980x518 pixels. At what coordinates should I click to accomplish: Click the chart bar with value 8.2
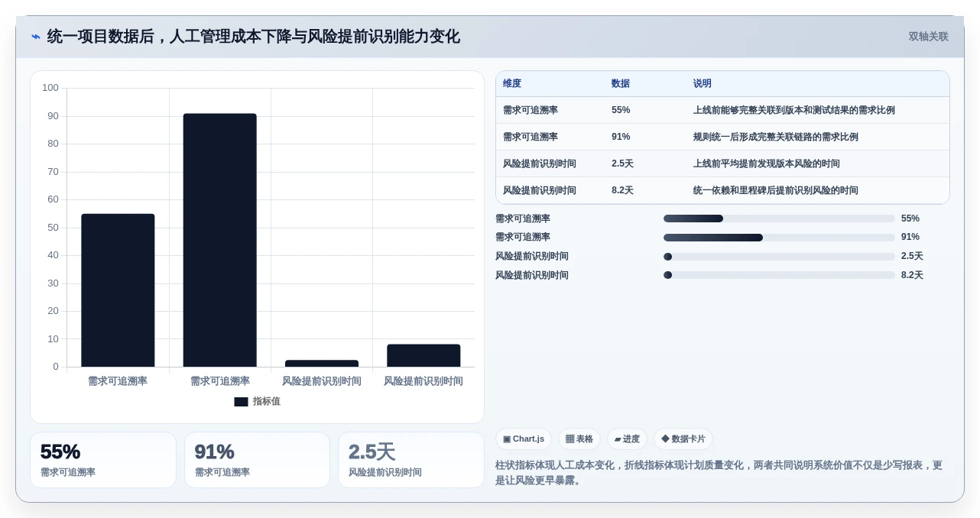point(423,355)
